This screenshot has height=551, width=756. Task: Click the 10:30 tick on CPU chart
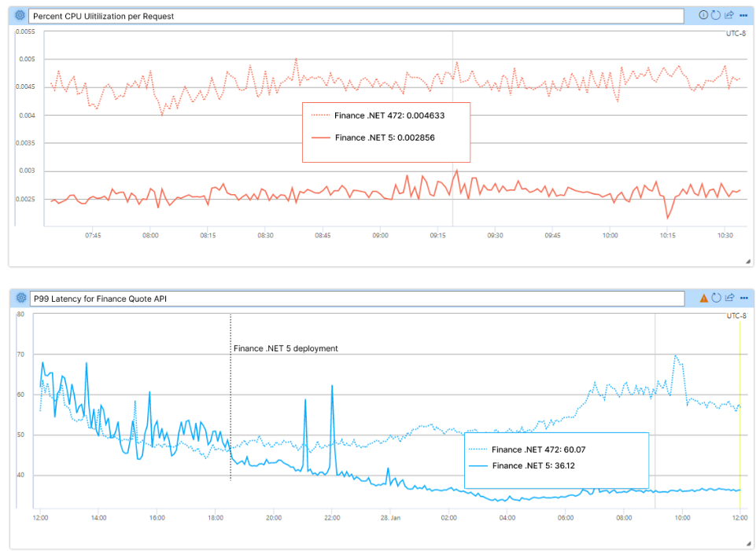(725, 236)
